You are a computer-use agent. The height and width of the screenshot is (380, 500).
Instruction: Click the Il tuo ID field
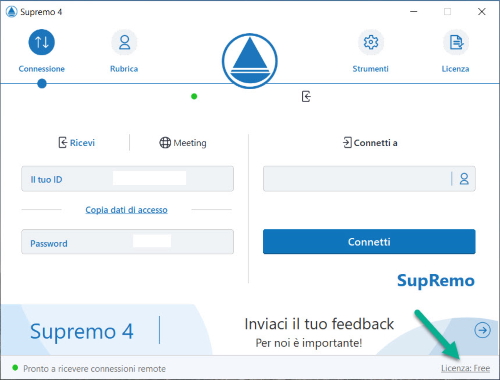click(127, 179)
